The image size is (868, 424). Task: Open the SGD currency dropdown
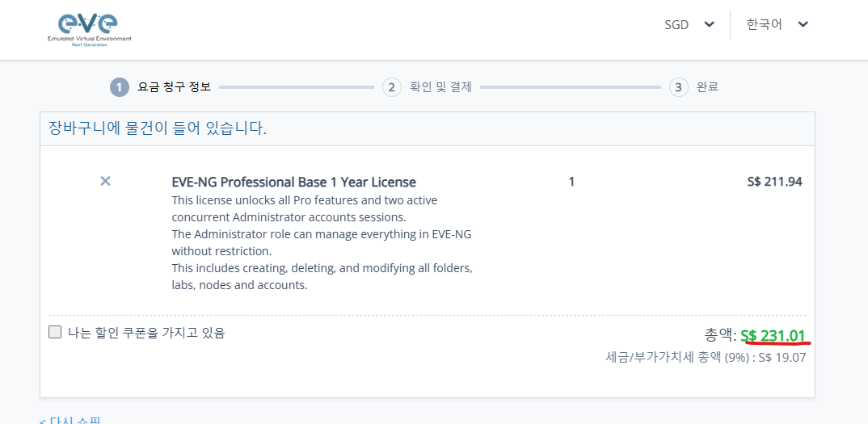tap(689, 24)
